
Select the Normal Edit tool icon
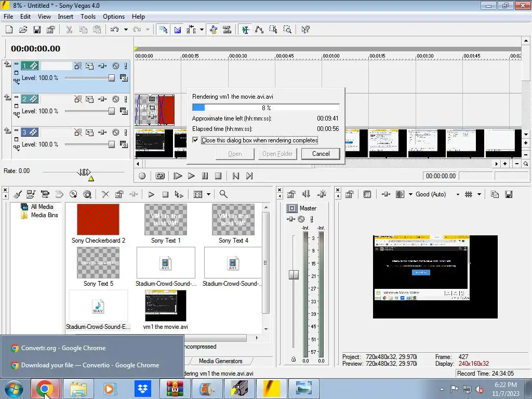[246, 30]
